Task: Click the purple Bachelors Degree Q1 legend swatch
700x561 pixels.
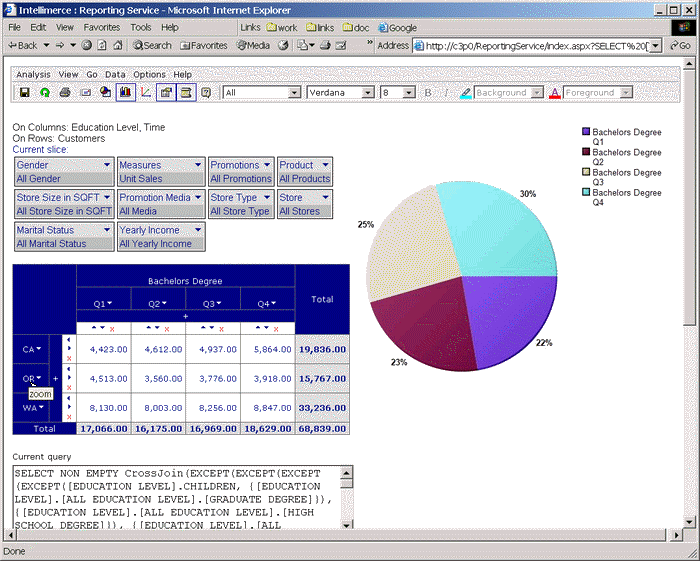Action: coord(586,131)
